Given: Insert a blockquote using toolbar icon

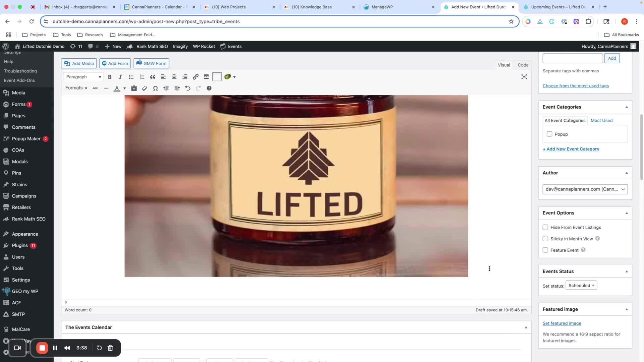Looking at the screenshot, I should click(153, 77).
